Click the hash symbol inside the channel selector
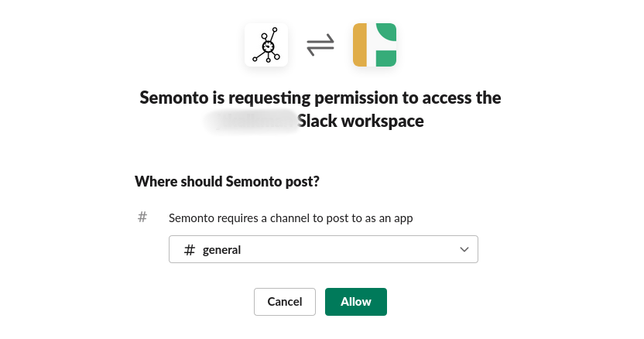644x339 pixels. click(190, 250)
